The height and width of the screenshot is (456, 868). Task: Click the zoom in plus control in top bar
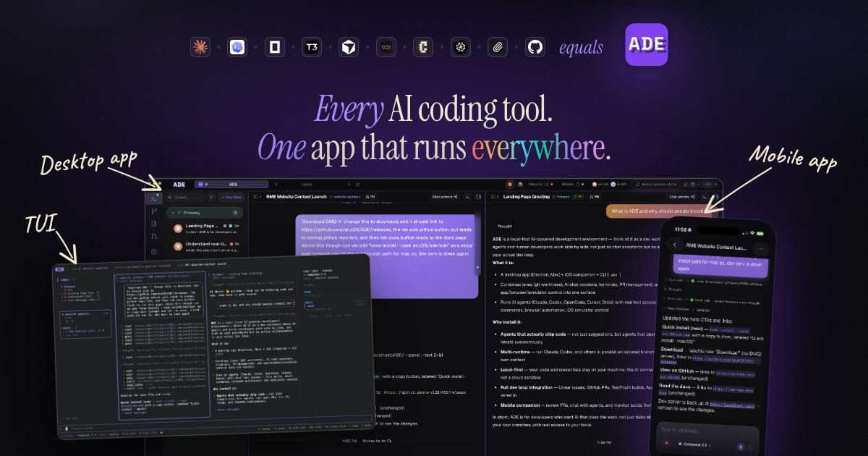tap(715, 185)
